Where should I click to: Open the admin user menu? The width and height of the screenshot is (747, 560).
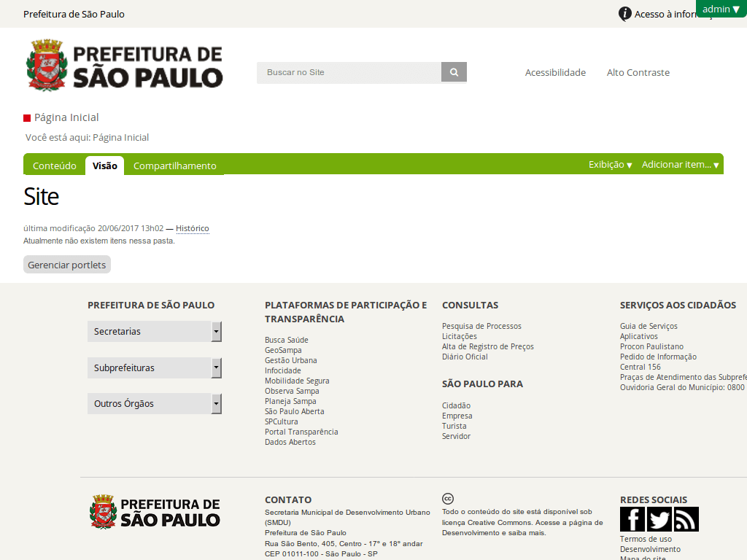721,9
